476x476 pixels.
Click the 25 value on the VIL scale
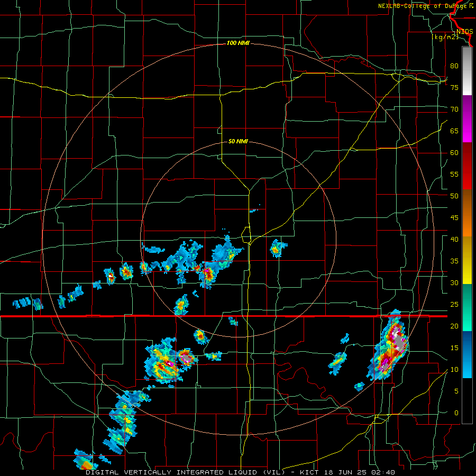pos(454,305)
